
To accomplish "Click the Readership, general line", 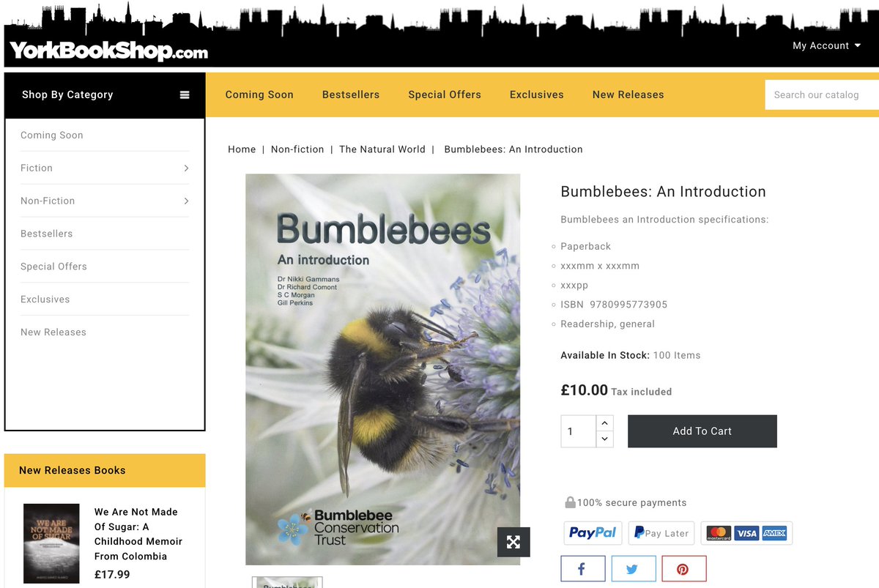I will click(607, 324).
